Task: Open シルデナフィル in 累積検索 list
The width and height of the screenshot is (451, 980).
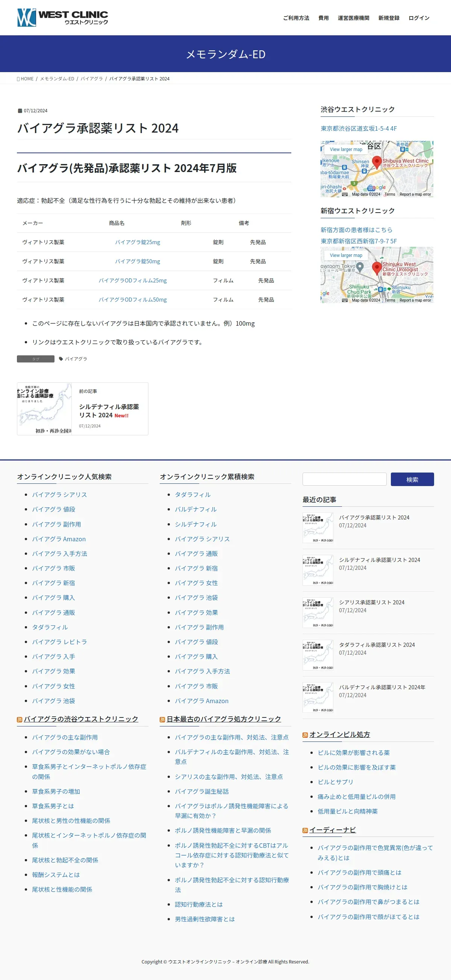Action: click(x=196, y=524)
